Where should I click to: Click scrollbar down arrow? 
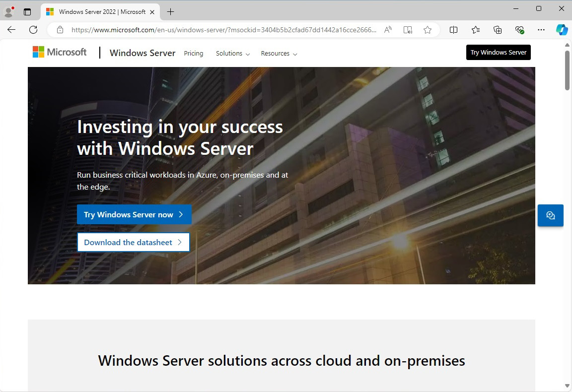click(x=567, y=386)
